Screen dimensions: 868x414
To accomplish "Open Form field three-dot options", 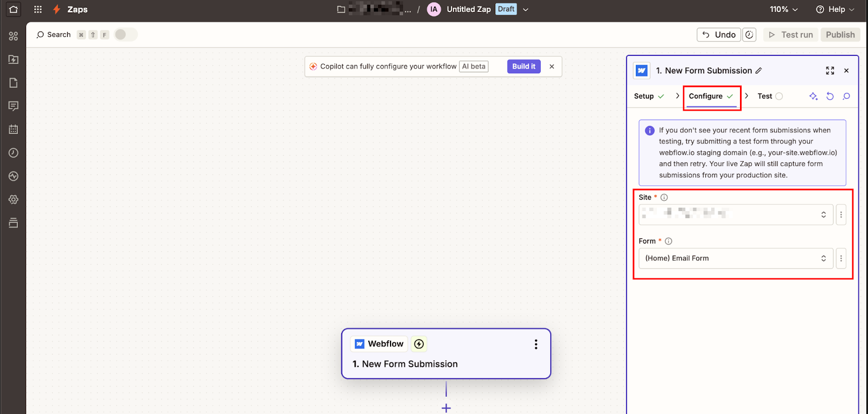I will tap(841, 258).
